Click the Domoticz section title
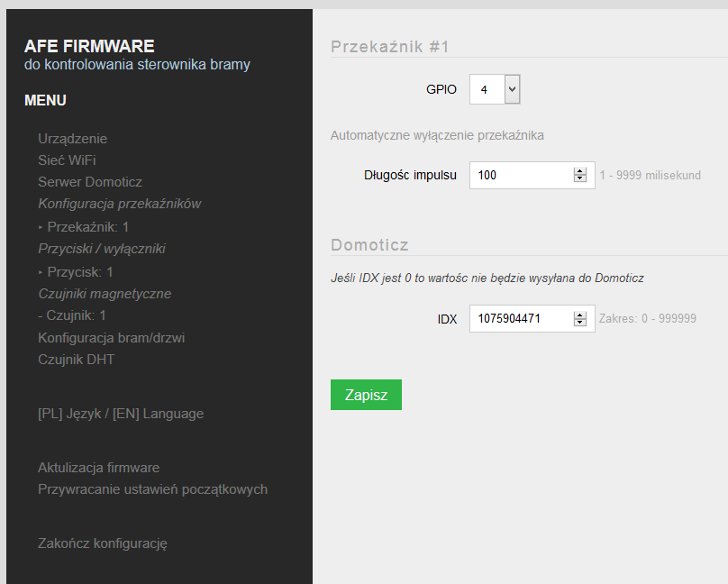Viewport: 728px width, 584px height. 369,244
